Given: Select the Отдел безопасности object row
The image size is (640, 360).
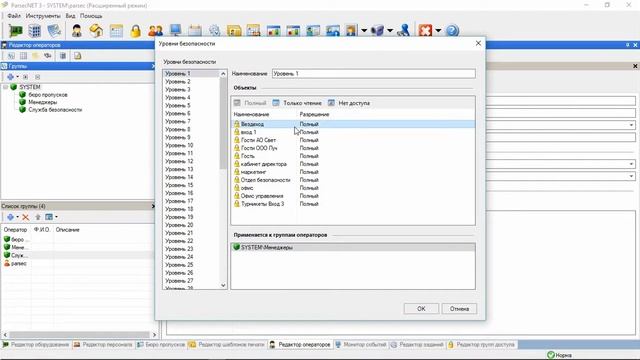Looking at the screenshot, I should [353, 180].
